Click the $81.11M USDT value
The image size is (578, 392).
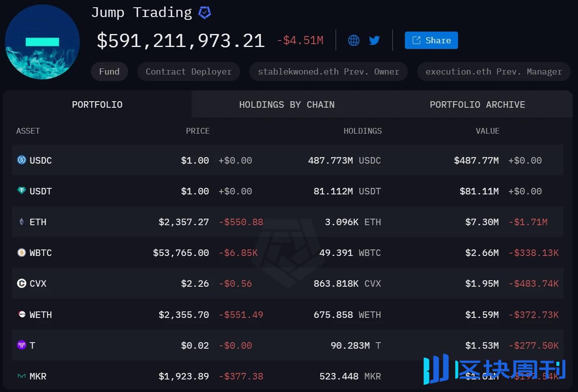click(x=479, y=191)
